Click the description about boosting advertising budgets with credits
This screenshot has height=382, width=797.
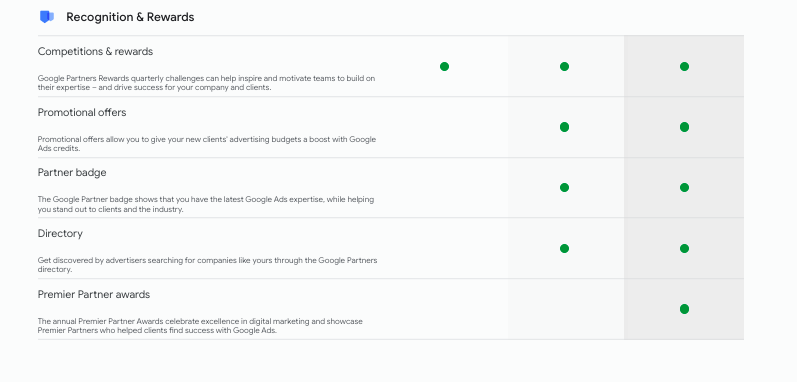(207, 144)
